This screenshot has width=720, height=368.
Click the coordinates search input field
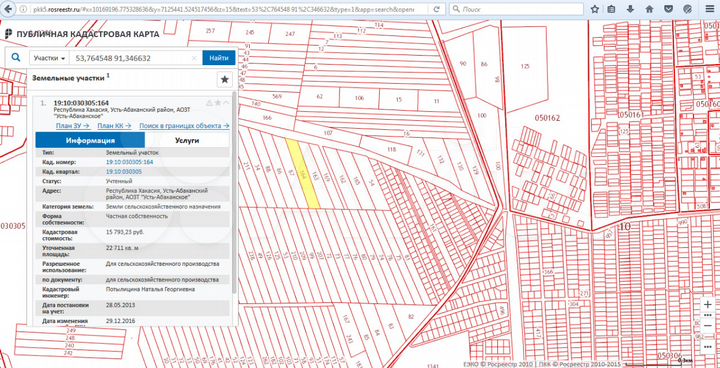click(132, 58)
